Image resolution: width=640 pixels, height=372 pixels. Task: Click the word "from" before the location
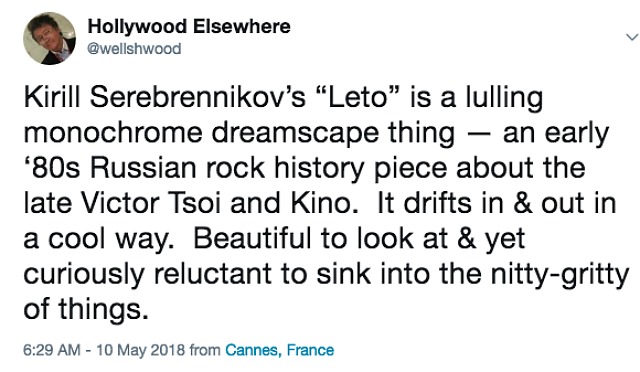(x=205, y=350)
